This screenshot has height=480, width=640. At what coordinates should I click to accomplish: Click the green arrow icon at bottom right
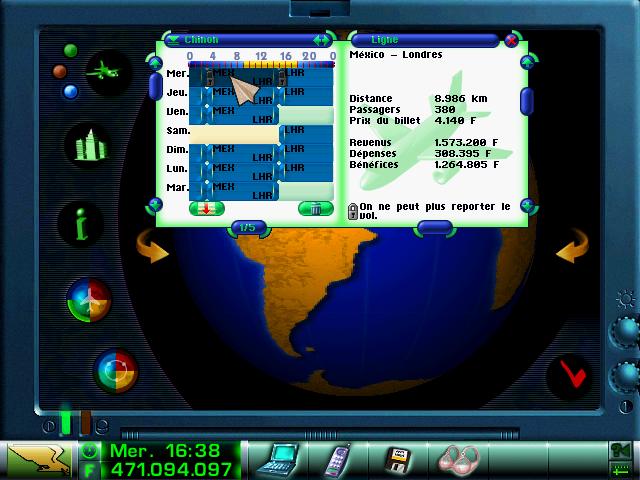pyautogui.click(x=620, y=469)
